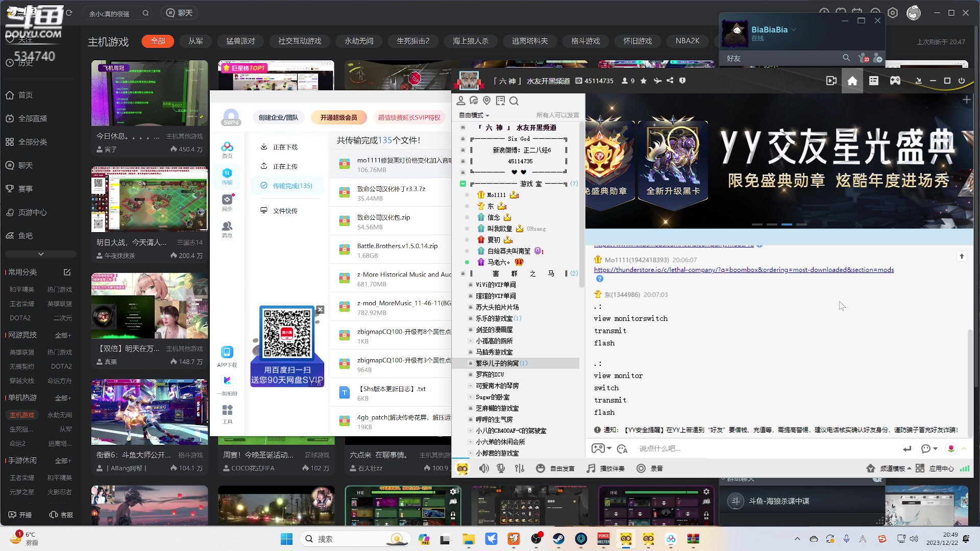Click 创建企业/团队 button in Netdisk
The width and height of the screenshot is (980, 551).
[x=278, y=117]
